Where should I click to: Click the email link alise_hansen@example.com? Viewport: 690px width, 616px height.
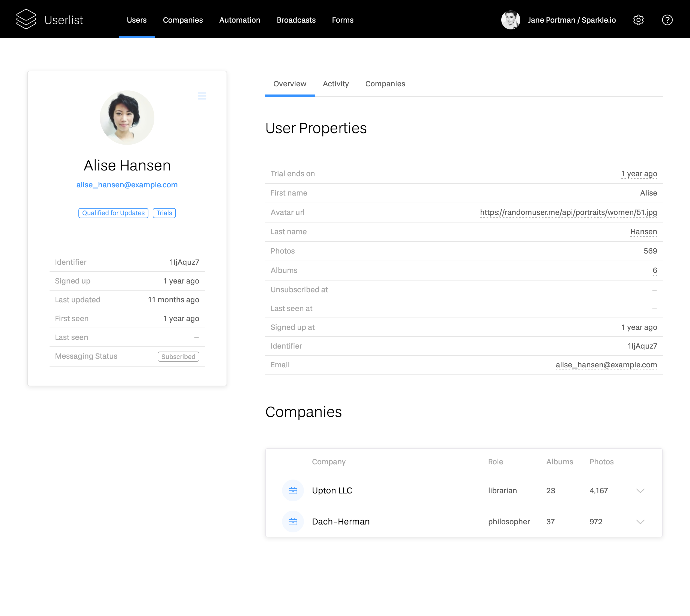pyautogui.click(x=127, y=184)
